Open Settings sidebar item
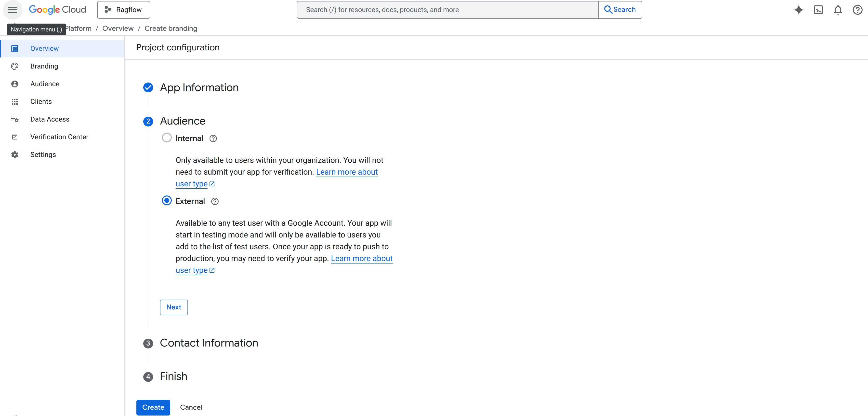The image size is (868, 416). pos(62,154)
